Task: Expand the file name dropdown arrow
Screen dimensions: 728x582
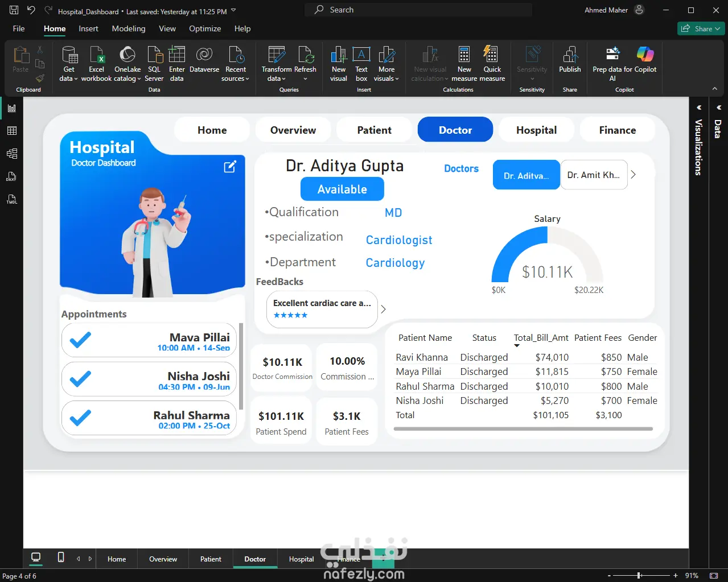Action: click(233, 10)
